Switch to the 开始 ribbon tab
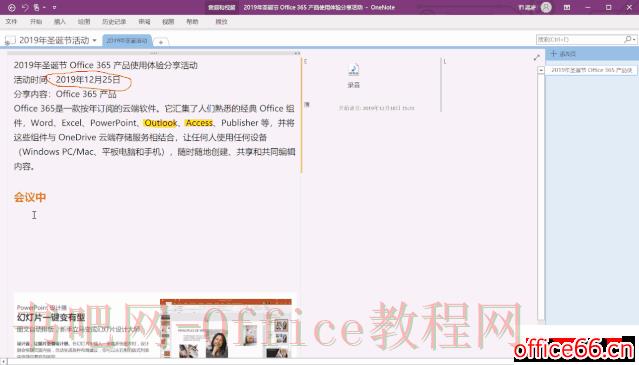The width and height of the screenshot is (639, 365). 36,22
